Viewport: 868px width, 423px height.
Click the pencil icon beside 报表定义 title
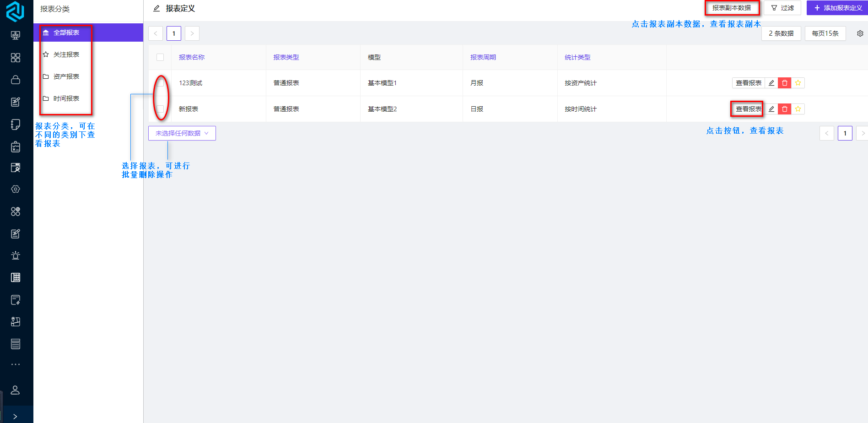(x=156, y=8)
